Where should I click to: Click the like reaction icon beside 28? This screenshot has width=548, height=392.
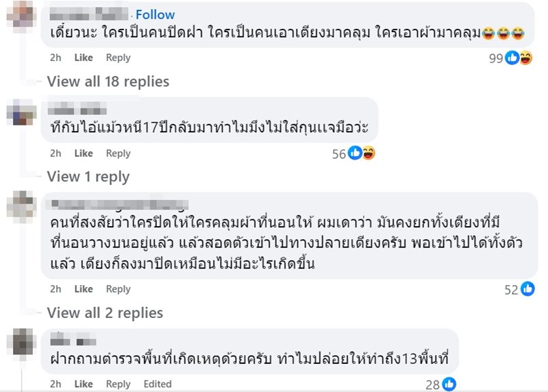tap(449, 384)
